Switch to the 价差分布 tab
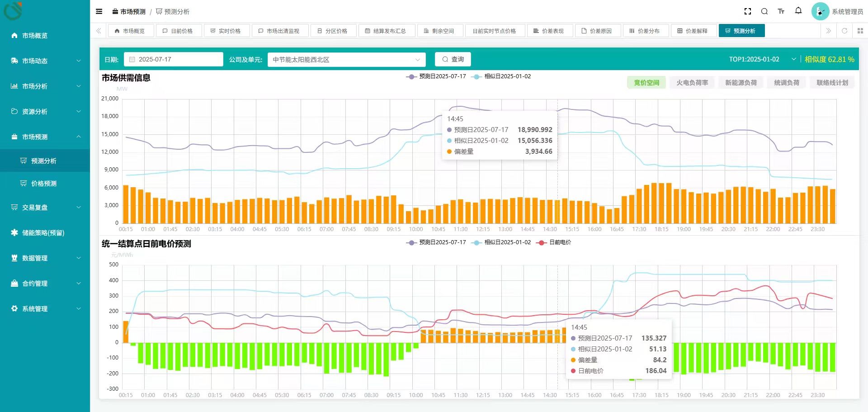The height and width of the screenshot is (412, 868). pos(644,31)
